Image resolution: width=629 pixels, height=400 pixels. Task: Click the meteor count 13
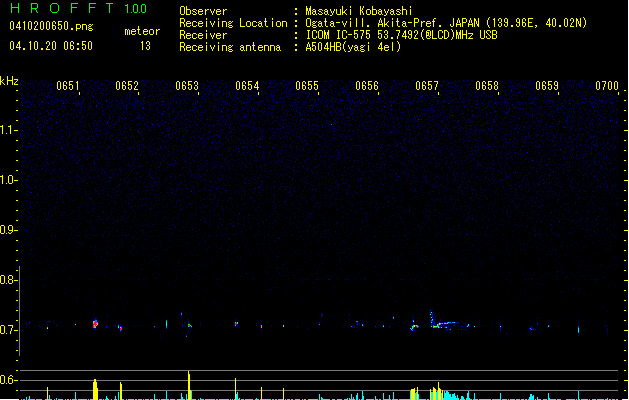click(x=145, y=46)
